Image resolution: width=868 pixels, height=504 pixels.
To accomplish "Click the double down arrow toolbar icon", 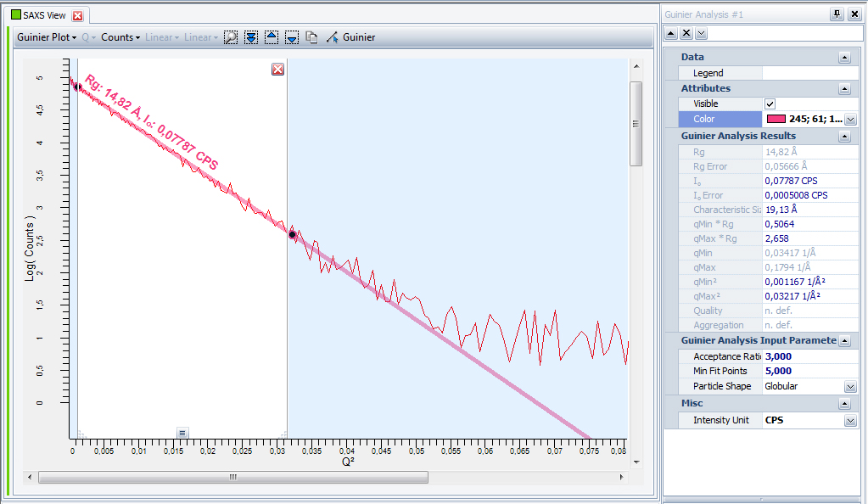I will tap(251, 37).
